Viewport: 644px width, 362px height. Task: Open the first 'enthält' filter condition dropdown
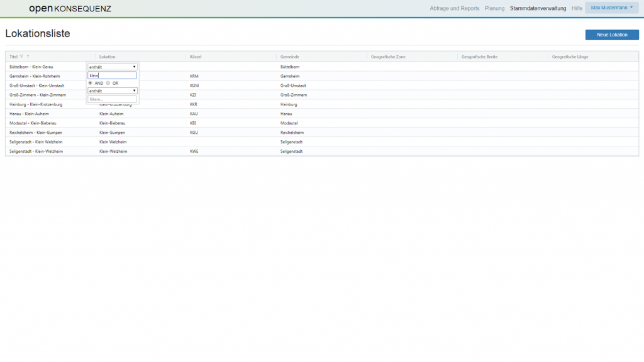tap(112, 67)
